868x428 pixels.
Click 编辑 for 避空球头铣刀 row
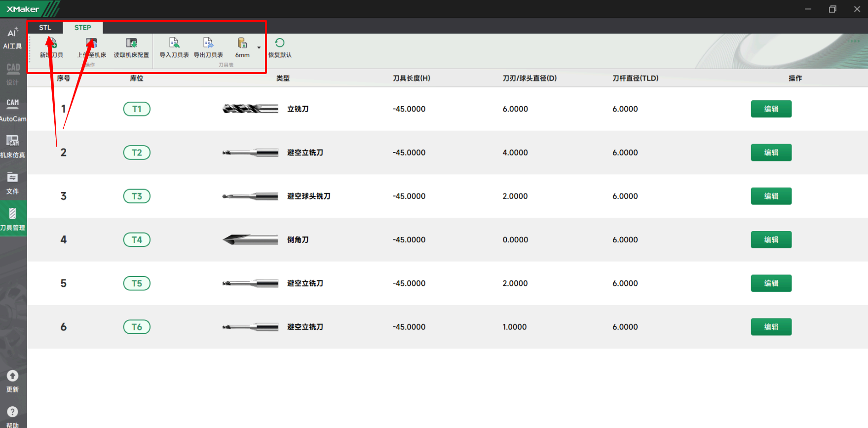click(x=771, y=196)
